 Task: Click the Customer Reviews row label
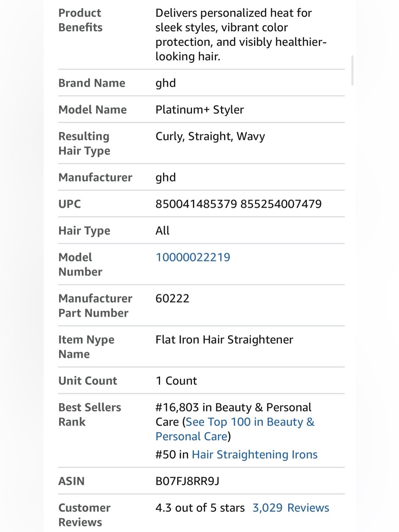[85, 515]
